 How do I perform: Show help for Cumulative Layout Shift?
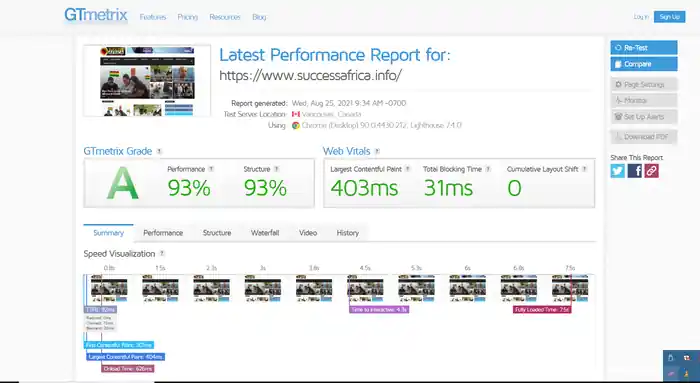pyautogui.click(x=584, y=169)
